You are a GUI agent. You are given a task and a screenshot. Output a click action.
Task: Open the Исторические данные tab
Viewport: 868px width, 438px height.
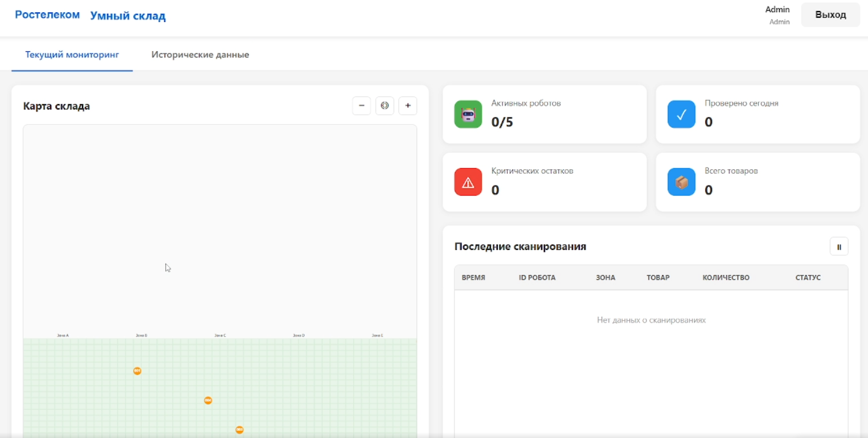point(200,55)
